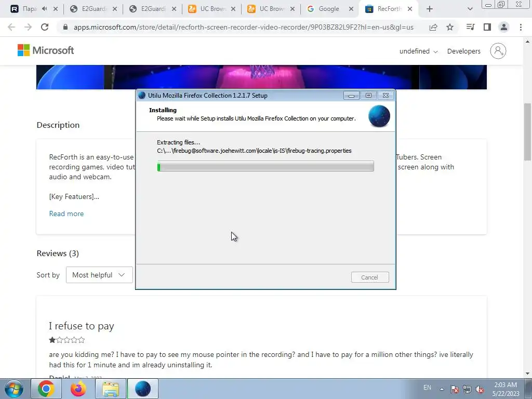Screen dimensions: 532x399
Task: Click the firebug-tracing.properties file path
Action: click(x=254, y=151)
